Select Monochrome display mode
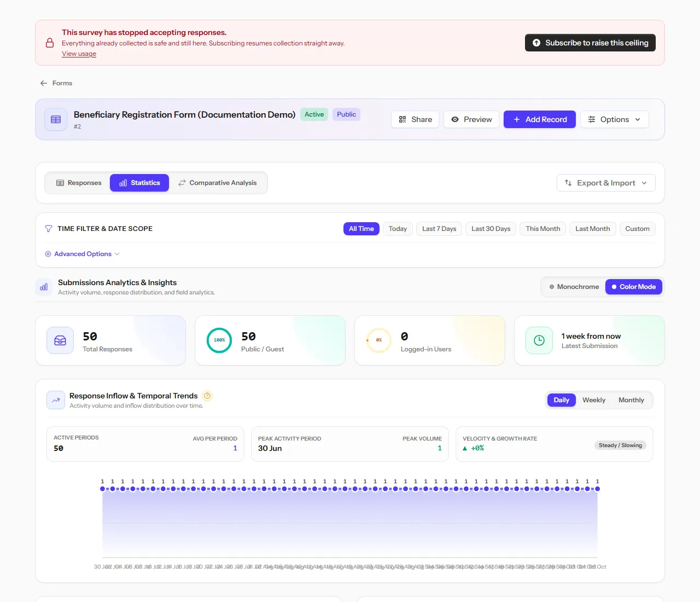700x602 pixels. click(x=574, y=287)
